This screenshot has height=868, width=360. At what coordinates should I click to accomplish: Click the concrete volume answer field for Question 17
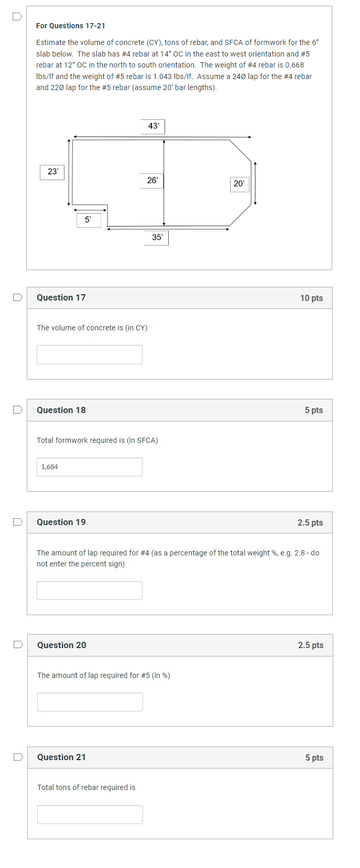pos(89,354)
